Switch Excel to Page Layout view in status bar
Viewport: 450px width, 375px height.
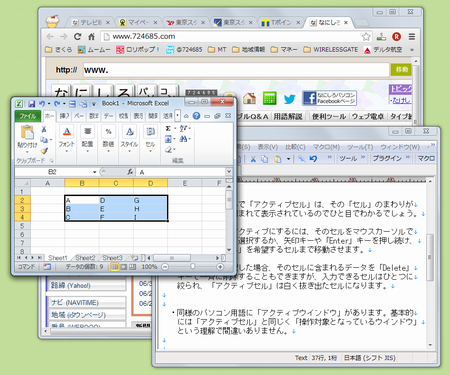pos(124,267)
